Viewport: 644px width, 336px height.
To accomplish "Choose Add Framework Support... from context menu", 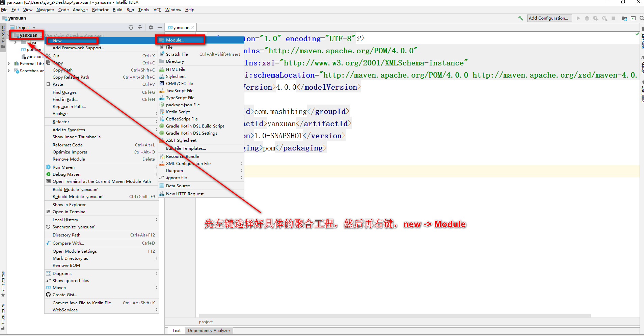I will [78, 48].
